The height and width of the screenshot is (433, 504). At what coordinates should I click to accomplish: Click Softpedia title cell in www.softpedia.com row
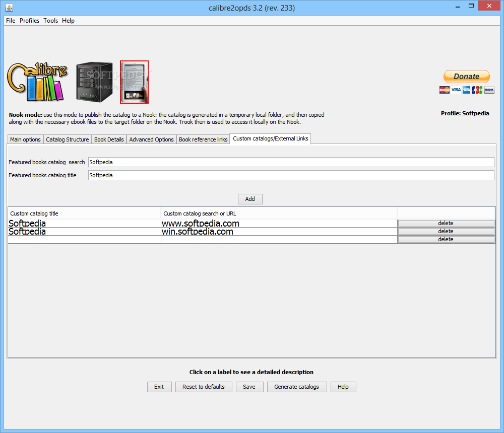click(x=84, y=223)
